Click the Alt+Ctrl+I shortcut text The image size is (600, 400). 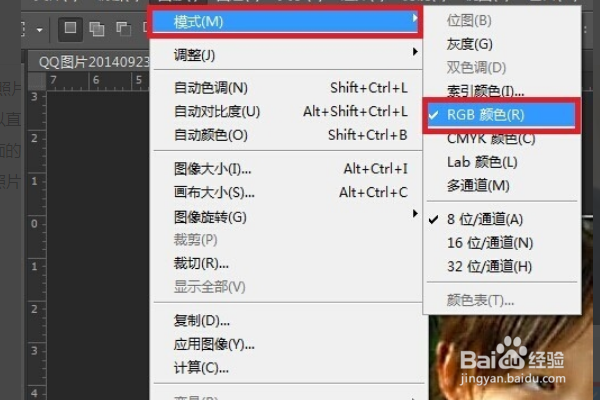pos(375,169)
